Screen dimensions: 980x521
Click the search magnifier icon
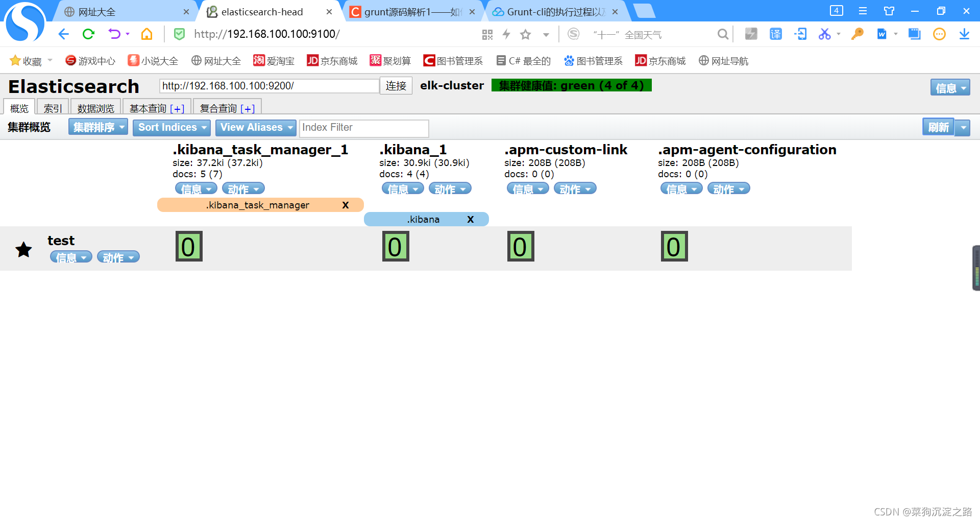(x=723, y=34)
